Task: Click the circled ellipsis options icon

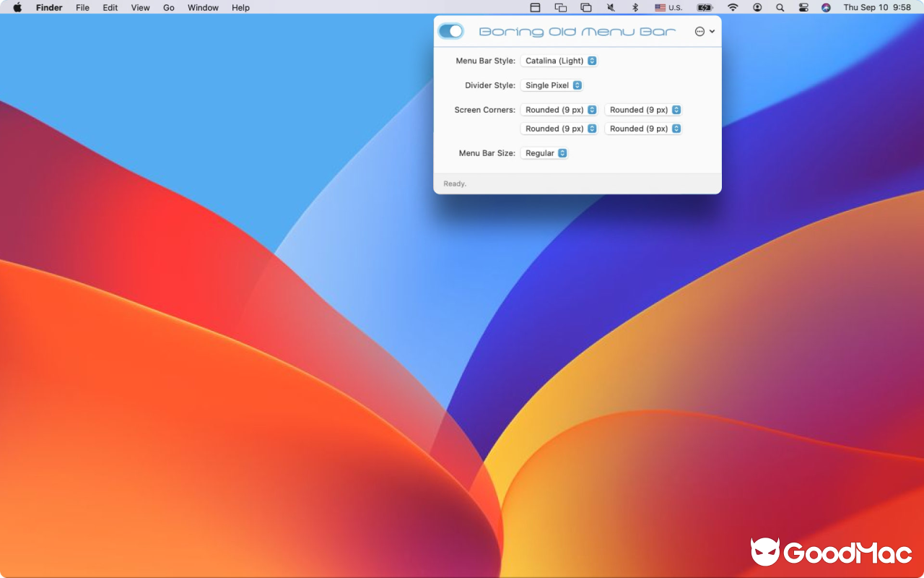Action: pos(698,31)
